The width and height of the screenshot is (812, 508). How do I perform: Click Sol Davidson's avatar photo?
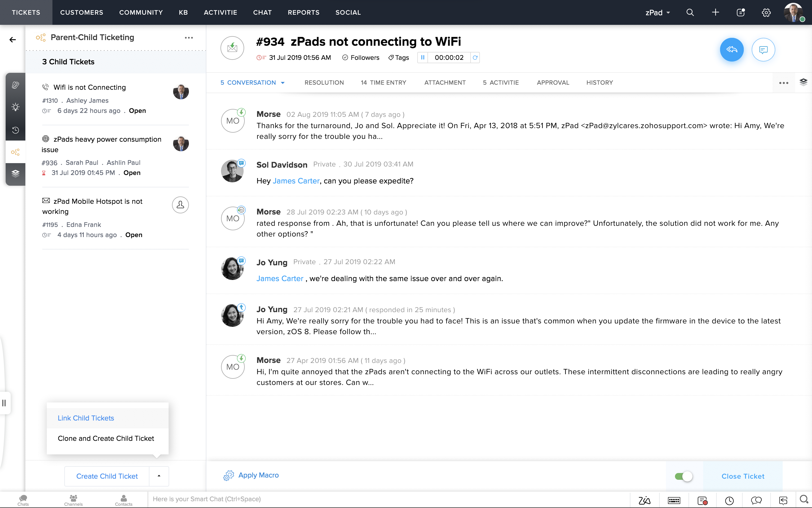[232, 171]
